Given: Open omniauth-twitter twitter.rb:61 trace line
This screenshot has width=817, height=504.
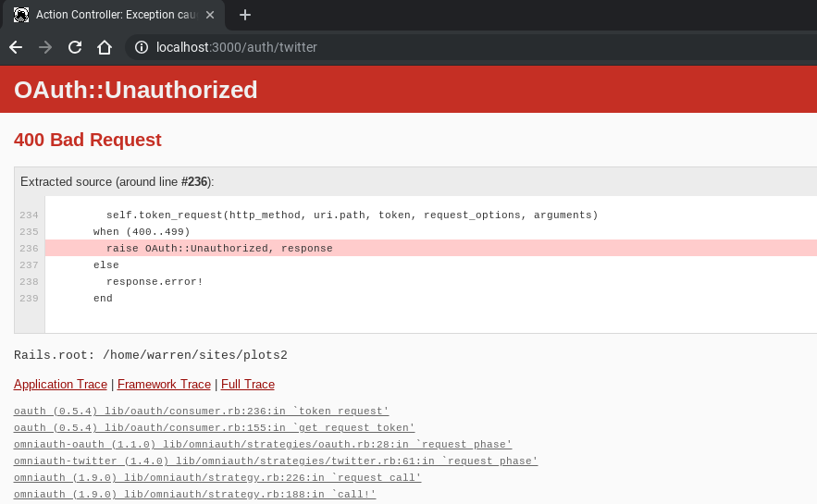Looking at the screenshot, I should [276, 461].
